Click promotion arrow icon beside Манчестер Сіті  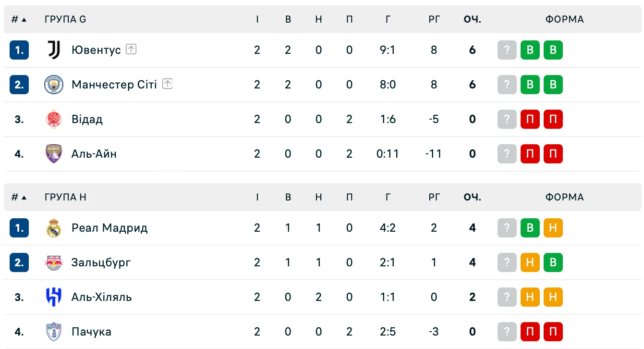(x=167, y=84)
